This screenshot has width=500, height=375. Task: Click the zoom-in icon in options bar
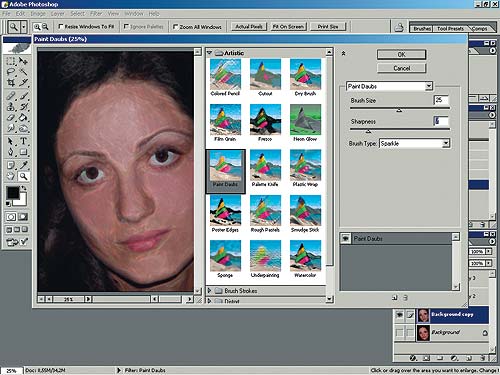click(37, 27)
